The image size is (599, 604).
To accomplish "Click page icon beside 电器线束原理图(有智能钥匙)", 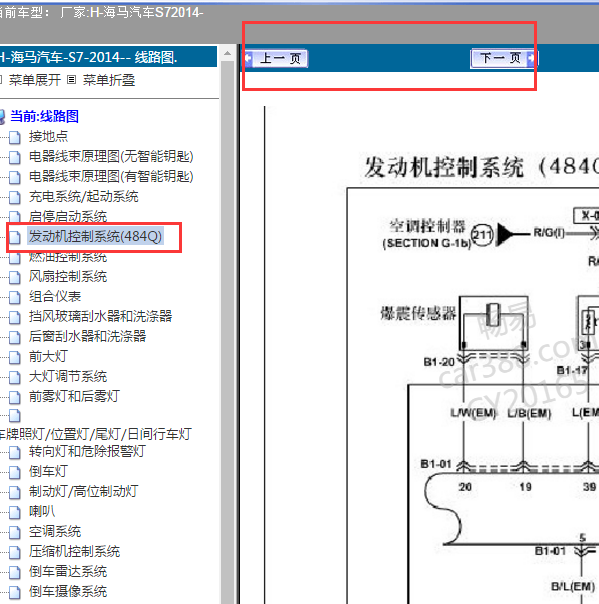I will click(x=15, y=177).
